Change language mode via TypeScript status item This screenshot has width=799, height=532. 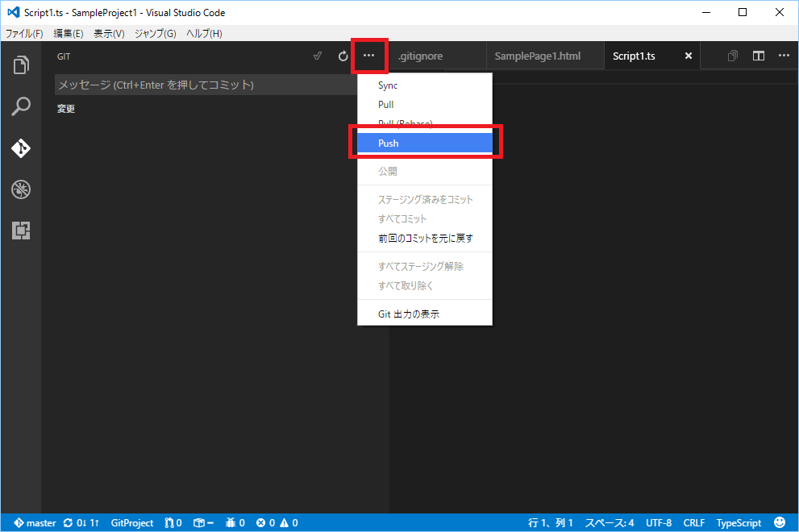coord(739,523)
